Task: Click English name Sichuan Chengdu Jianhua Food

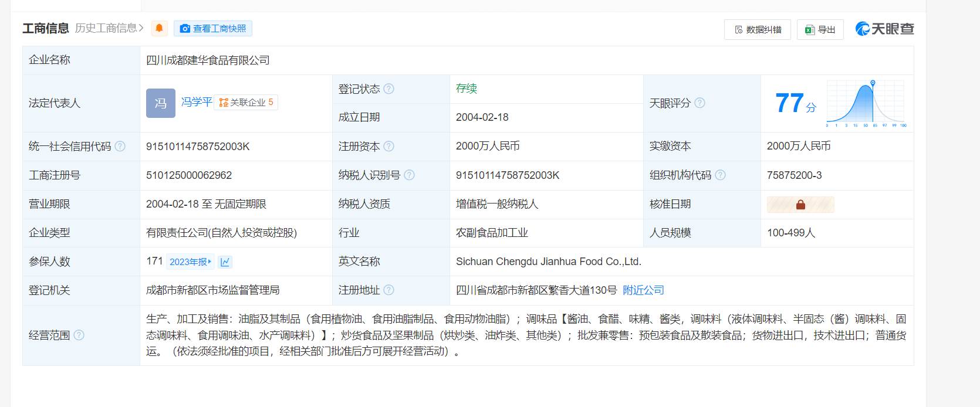Action: point(549,262)
